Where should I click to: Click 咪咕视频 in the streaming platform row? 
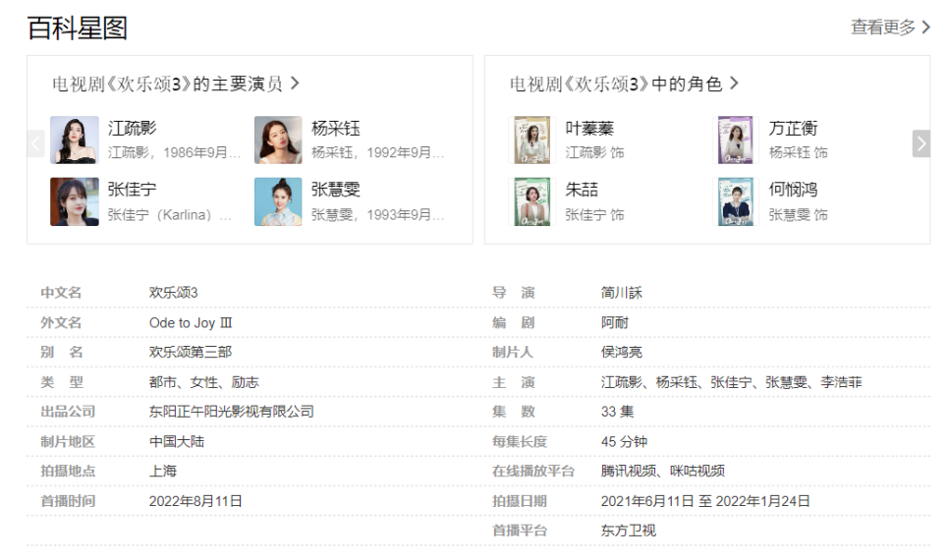coord(698,471)
